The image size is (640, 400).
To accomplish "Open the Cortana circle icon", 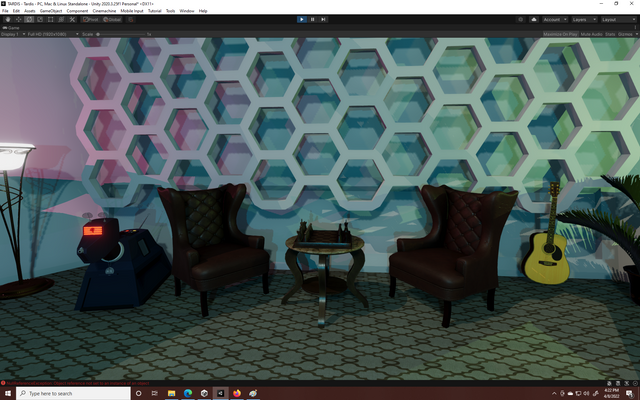I will 138,393.
